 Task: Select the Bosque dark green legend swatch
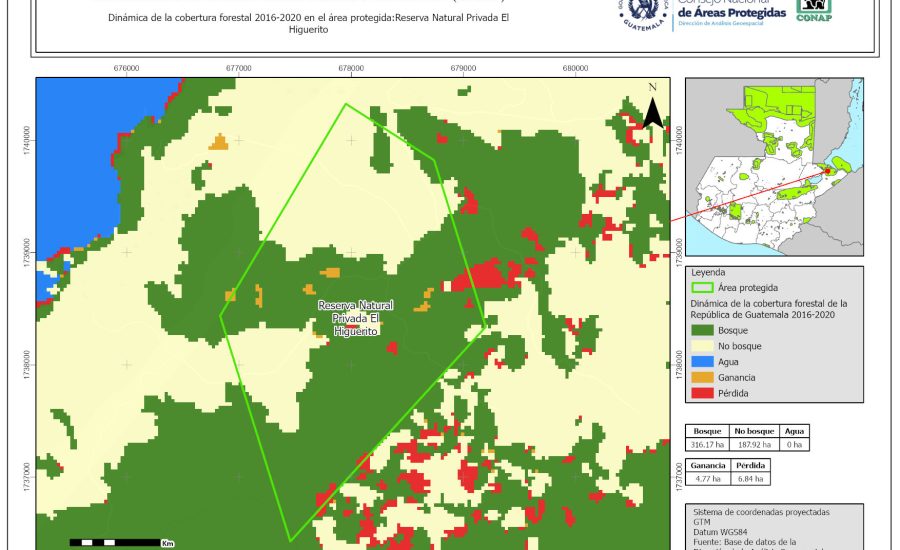(704, 330)
